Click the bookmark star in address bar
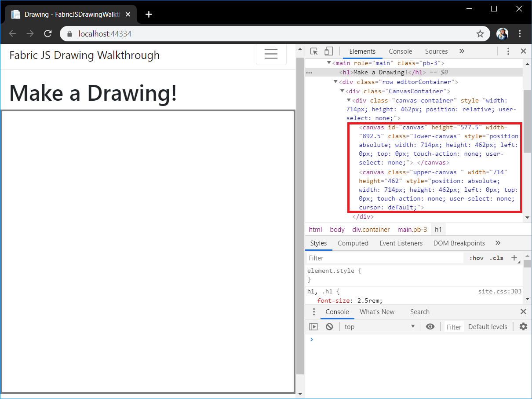The image size is (532, 399). [480, 33]
